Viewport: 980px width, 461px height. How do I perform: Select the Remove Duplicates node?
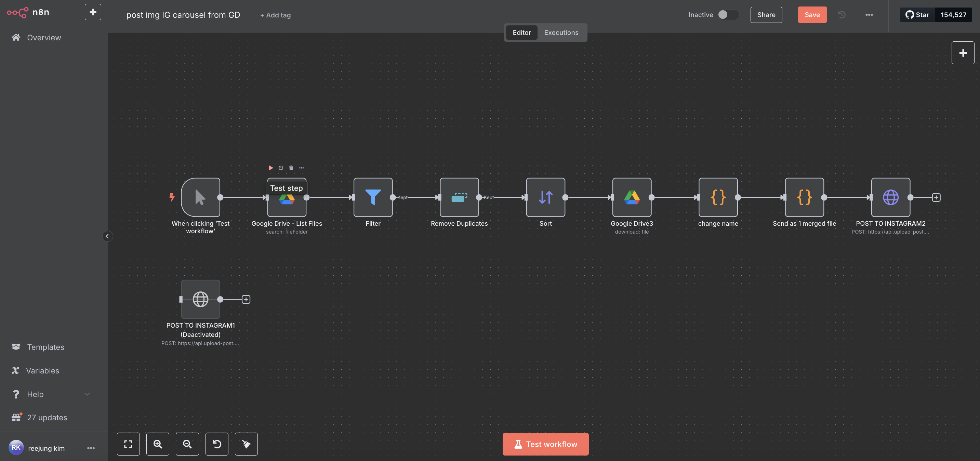click(459, 197)
